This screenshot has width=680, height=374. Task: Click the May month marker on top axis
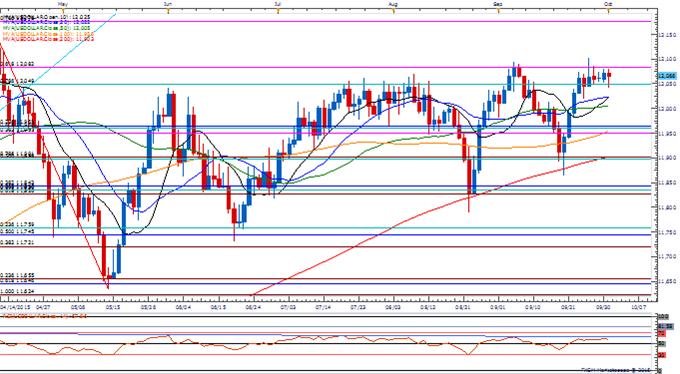pos(63,3)
